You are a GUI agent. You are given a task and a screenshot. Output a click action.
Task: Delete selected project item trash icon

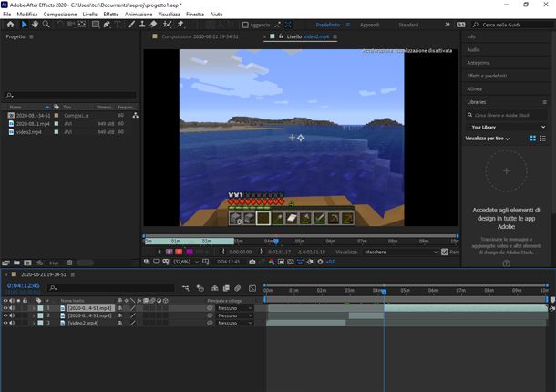pyautogui.click(x=70, y=263)
